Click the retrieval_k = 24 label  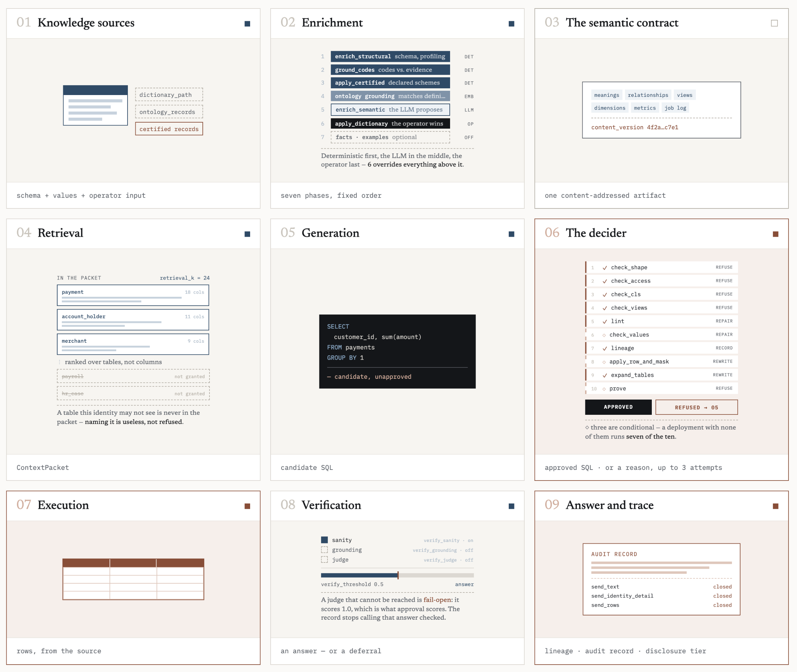(184, 278)
